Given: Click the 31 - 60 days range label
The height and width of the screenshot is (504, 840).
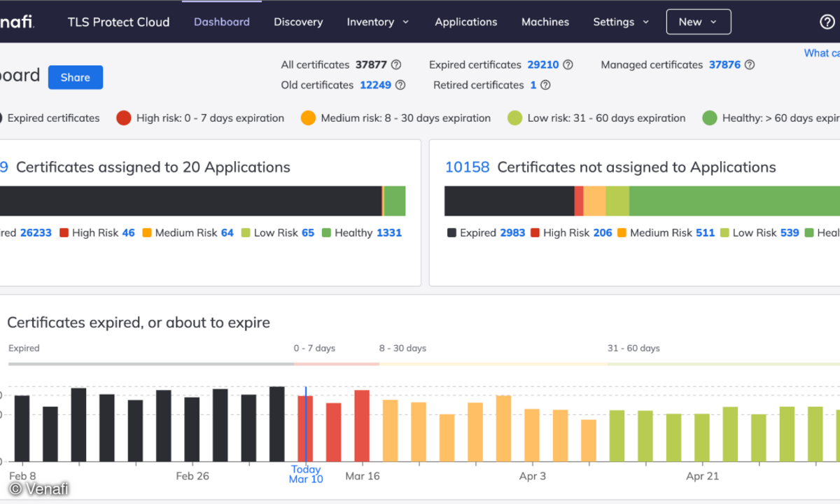Looking at the screenshot, I should pyautogui.click(x=633, y=348).
